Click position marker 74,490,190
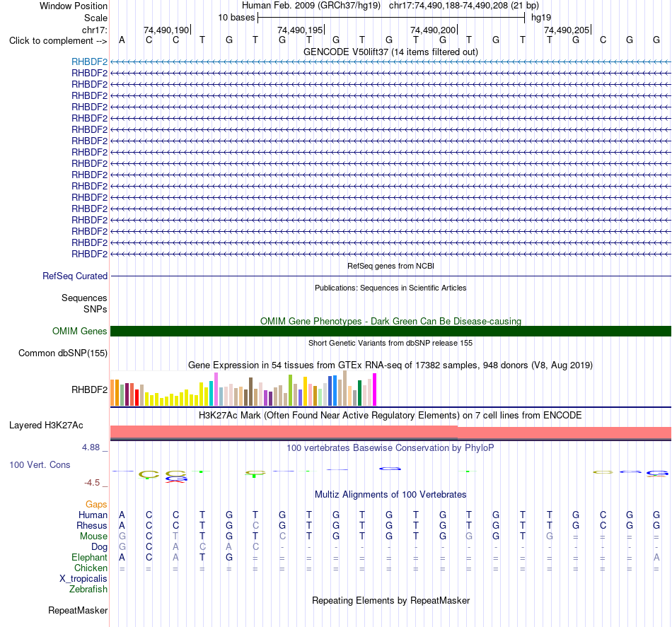672x627 pixels. 166,30
